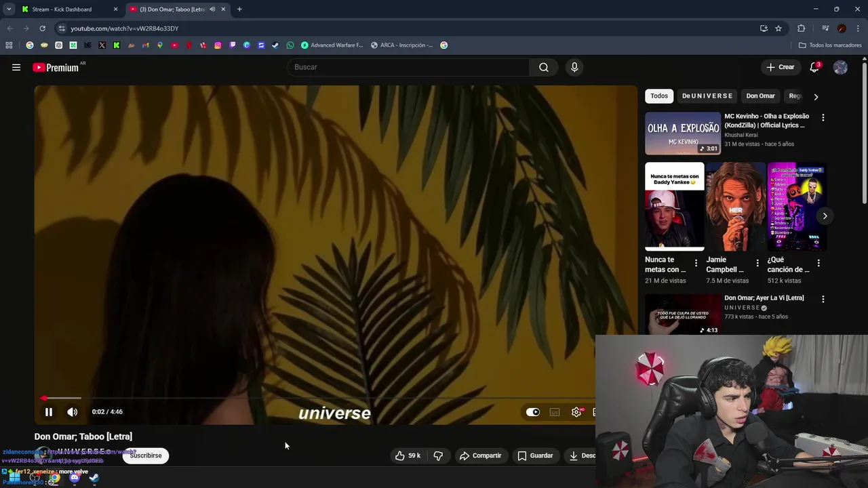Click the Suscribirse button
868x488 pixels.
point(146,455)
